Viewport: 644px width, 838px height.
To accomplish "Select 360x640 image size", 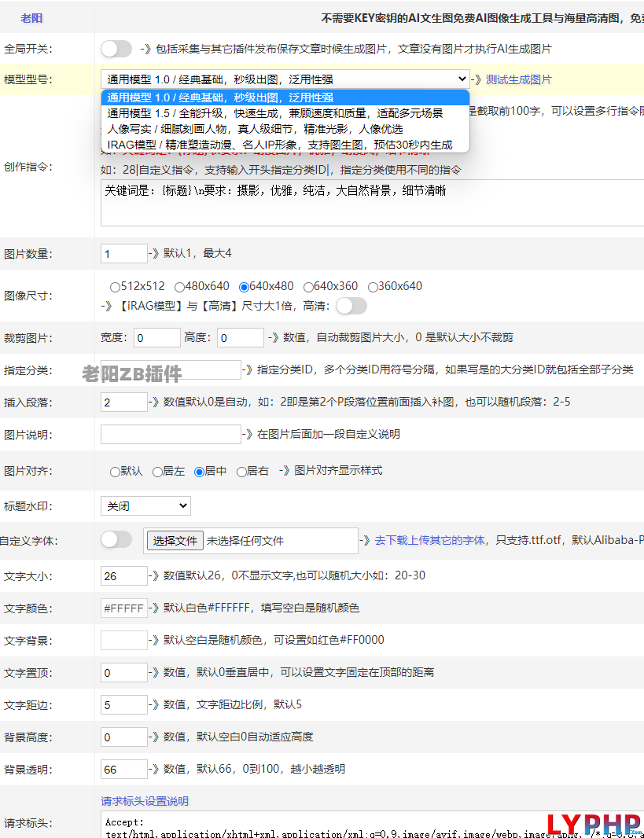I will 373,287.
